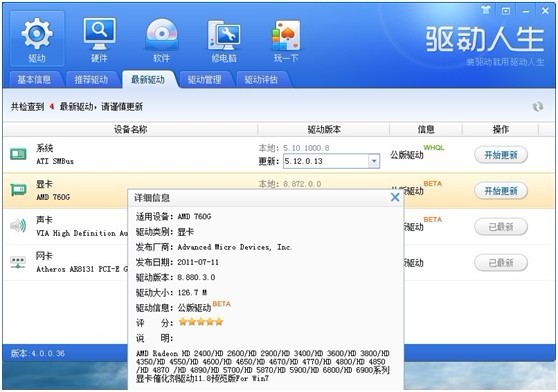Click local version 5.10.1000.8 text
The width and height of the screenshot is (558, 392).
pos(306,148)
